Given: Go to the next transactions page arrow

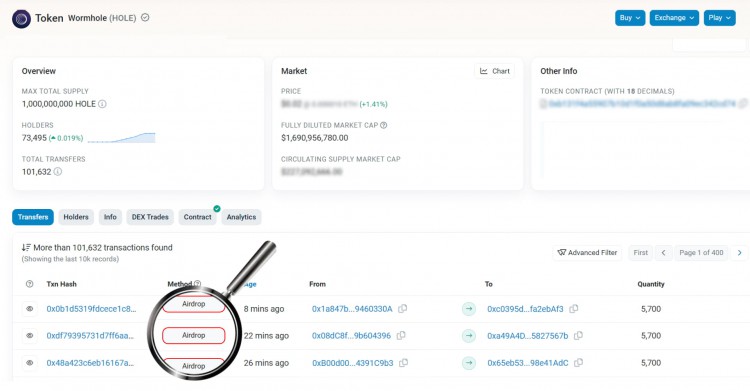Looking at the screenshot, I should point(739,253).
